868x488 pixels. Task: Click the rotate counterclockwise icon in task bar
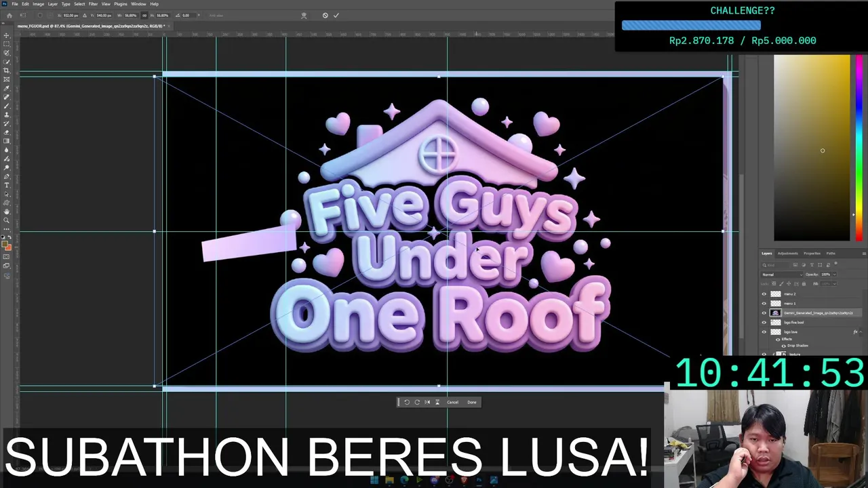click(x=407, y=402)
